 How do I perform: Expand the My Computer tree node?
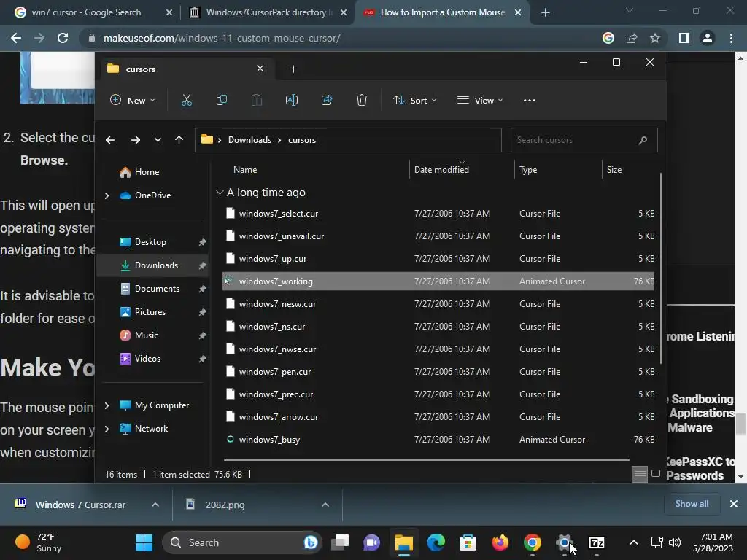pos(107,405)
